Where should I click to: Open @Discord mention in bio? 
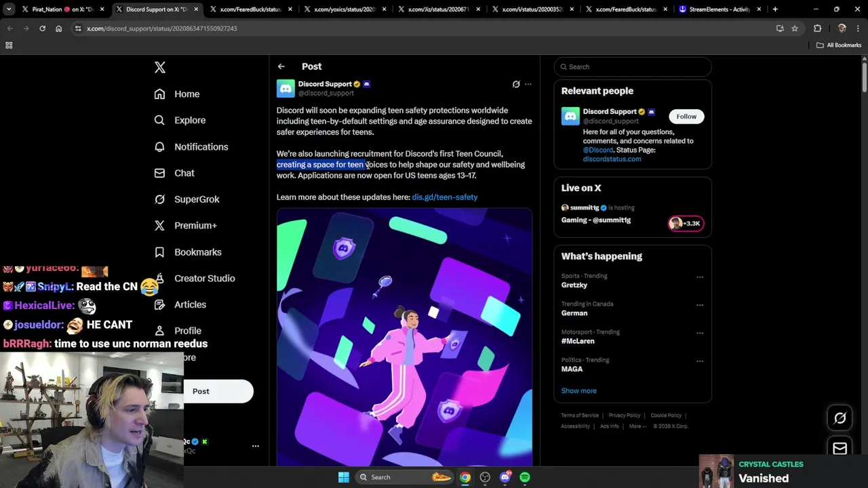[x=598, y=150]
